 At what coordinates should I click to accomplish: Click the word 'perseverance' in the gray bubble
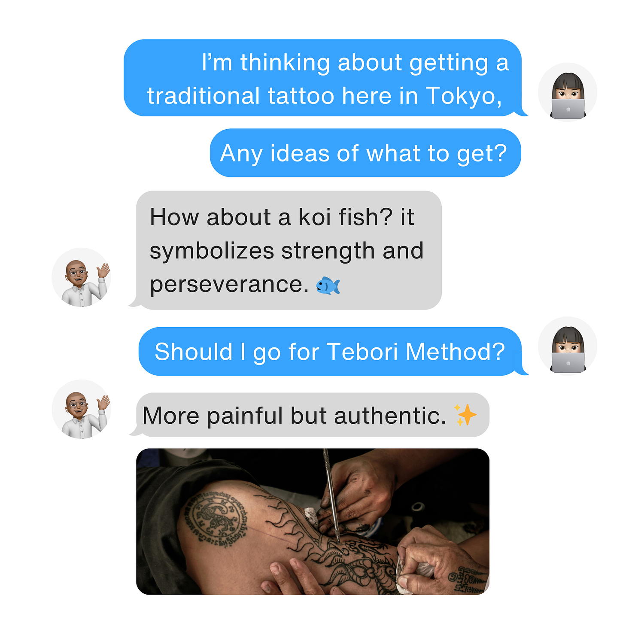(229, 285)
